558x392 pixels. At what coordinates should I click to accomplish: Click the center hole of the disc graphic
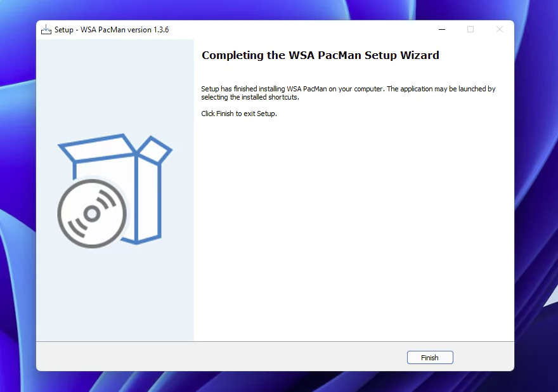click(91, 214)
